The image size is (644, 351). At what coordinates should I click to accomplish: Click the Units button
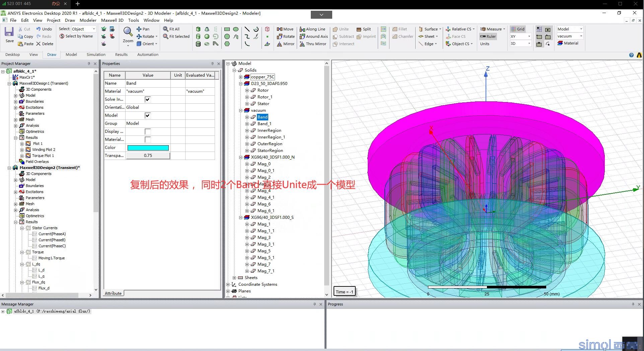pos(485,44)
